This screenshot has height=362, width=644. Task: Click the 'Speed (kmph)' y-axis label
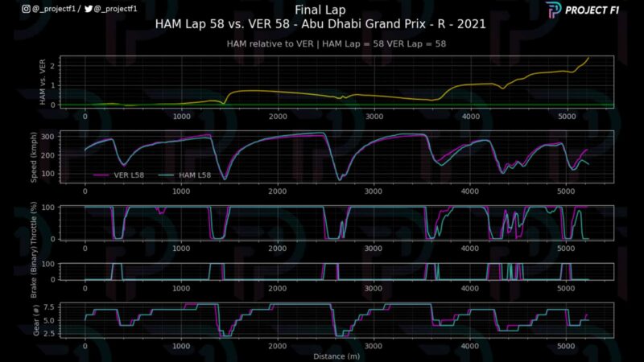34,157
